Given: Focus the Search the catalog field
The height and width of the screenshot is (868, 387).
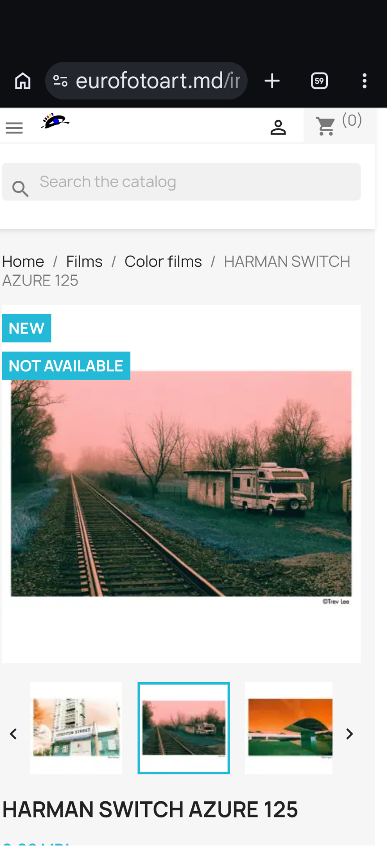Looking at the screenshot, I should click(x=181, y=182).
